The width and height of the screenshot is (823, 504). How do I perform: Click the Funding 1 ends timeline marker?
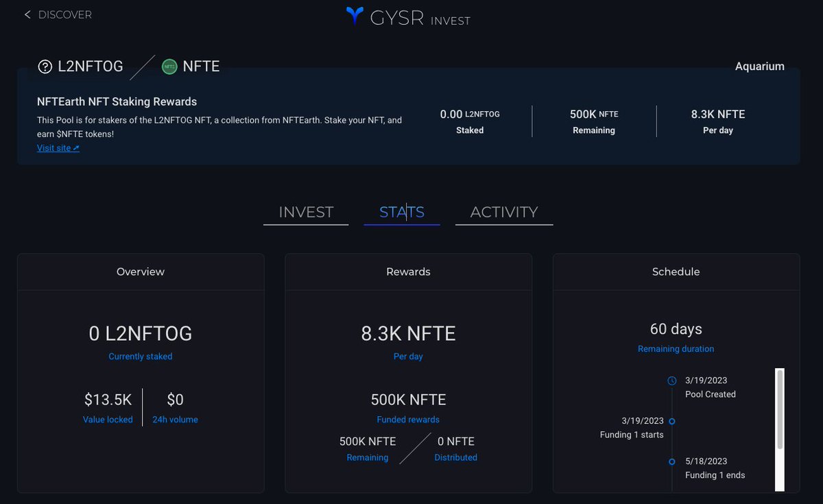click(x=672, y=461)
